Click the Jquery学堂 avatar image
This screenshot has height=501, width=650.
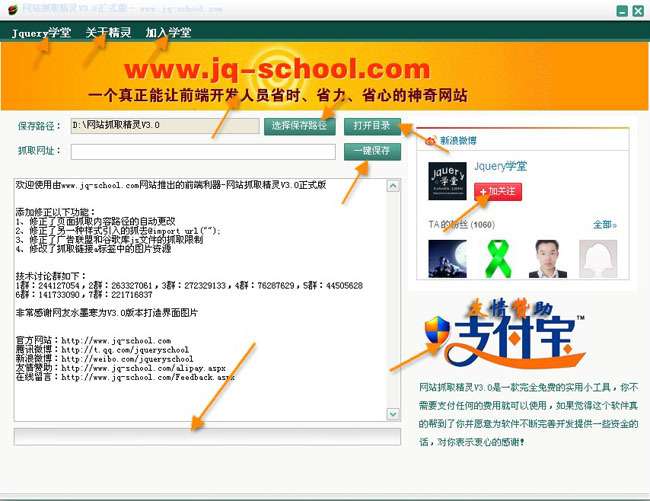tap(447, 181)
